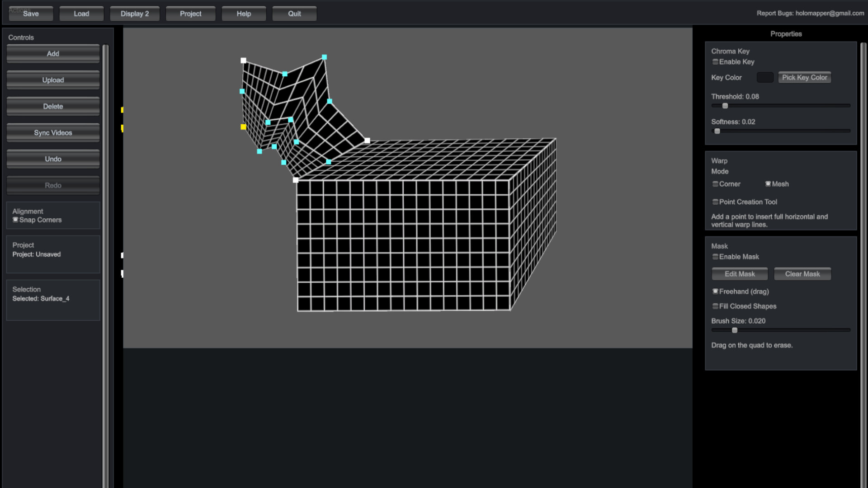Click the Threshold slider handle
Screen dimensions: 868x488
(725, 106)
